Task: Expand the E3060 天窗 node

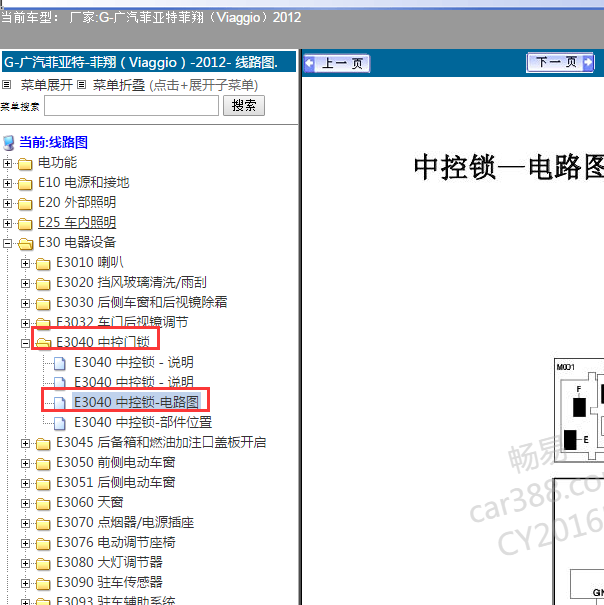Action: click(25, 504)
